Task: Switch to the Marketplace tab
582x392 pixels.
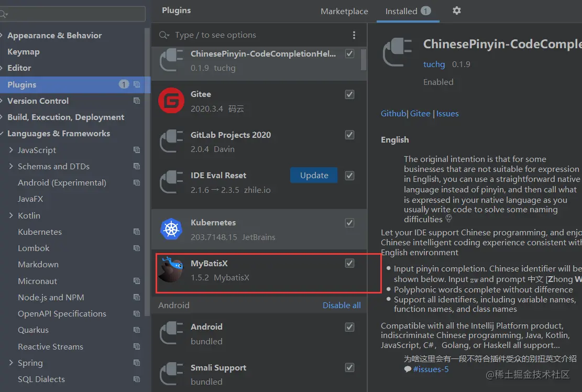Action: [344, 12]
